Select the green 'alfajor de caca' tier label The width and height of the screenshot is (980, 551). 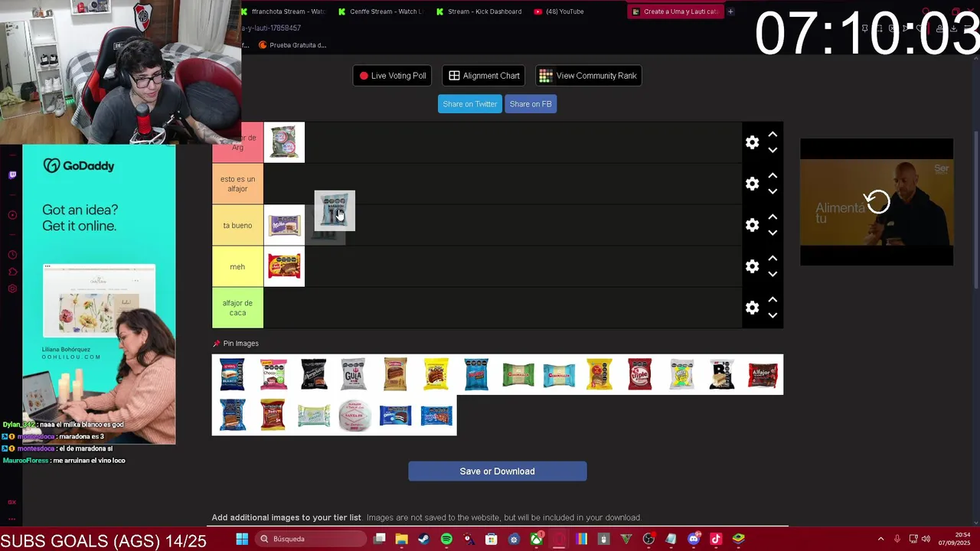point(237,308)
